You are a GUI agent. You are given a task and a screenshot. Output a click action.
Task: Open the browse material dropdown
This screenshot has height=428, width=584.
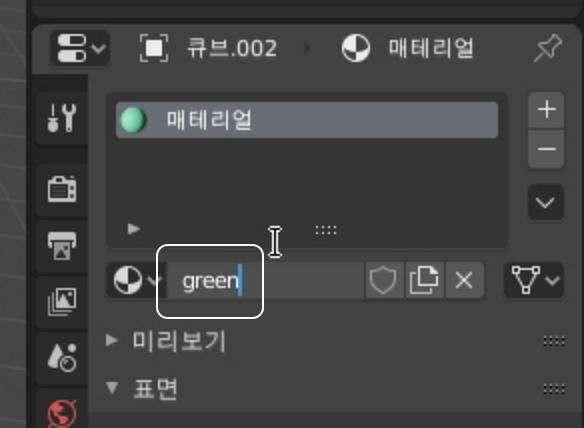136,280
